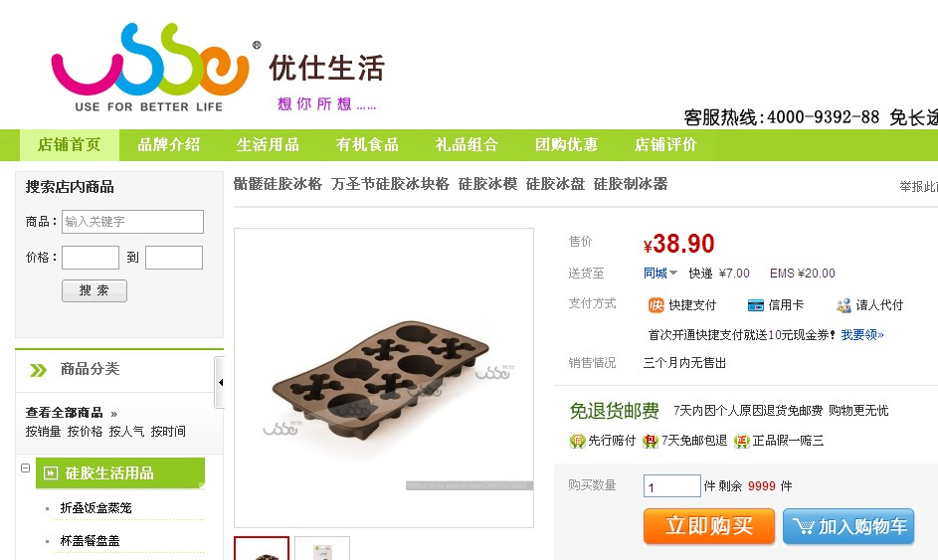Open the 生活用品 navigation tab
The image size is (938, 560).
pos(268,145)
